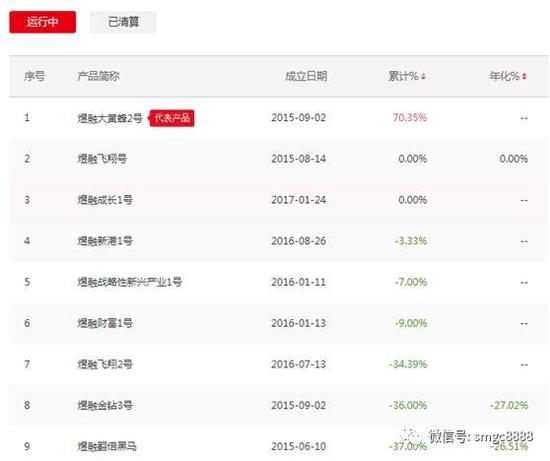Viewport: 550px width, 461px height.
Task: Open product 煜融飞翔号
Action: [x=102, y=159]
